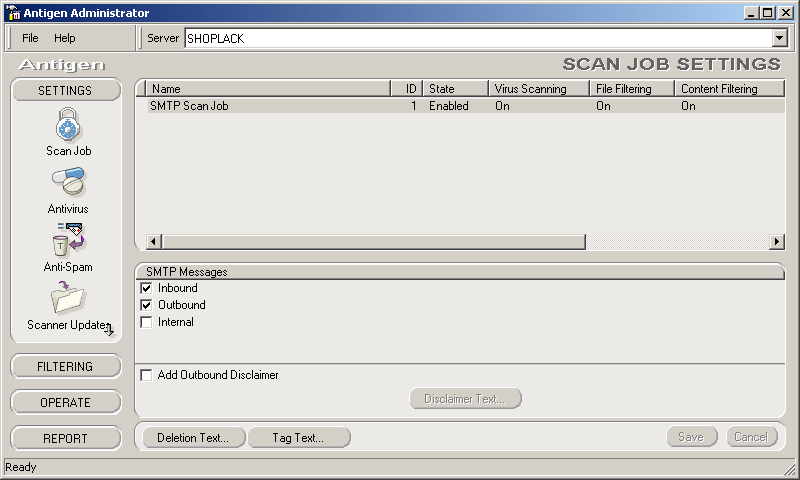Screen dimensions: 800x480
Task: Click the Antigen Administrator title bar icon
Action: (x=13, y=13)
